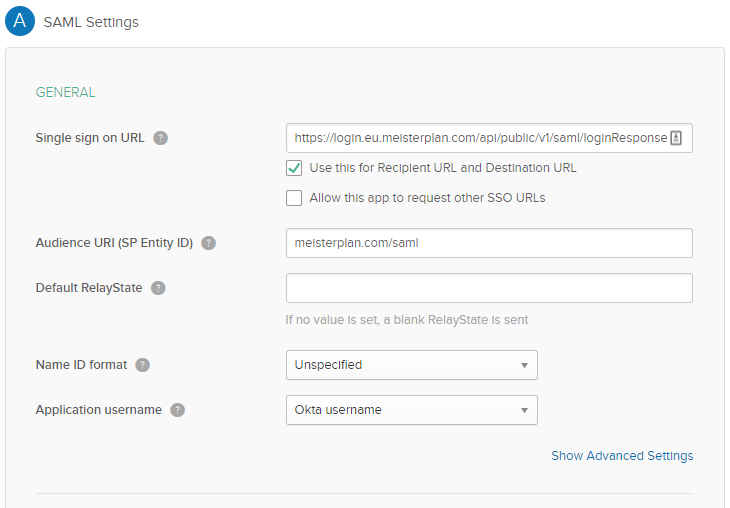
Task: Click the Default RelayState label
Action: tap(89, 288)
